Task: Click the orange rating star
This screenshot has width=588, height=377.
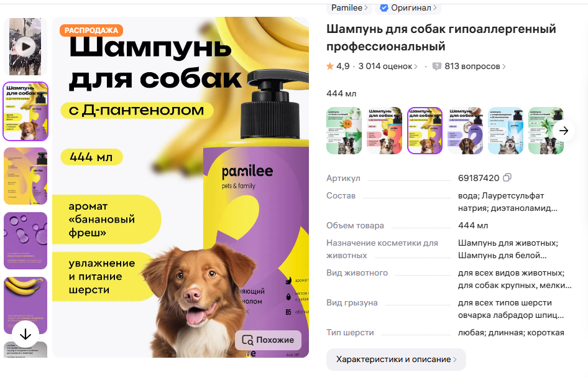Action: [330, 67]
